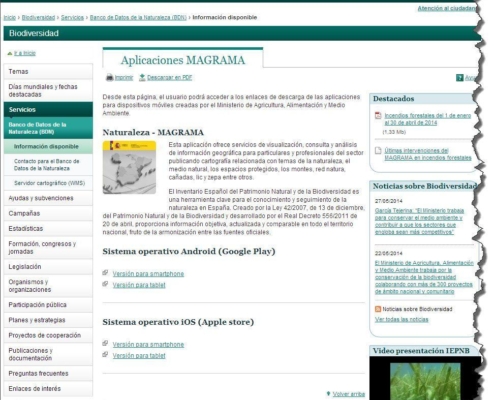Click the Aplicaciones MAGRAMA tab heading
495x400 pixels.
coord(183,60)
